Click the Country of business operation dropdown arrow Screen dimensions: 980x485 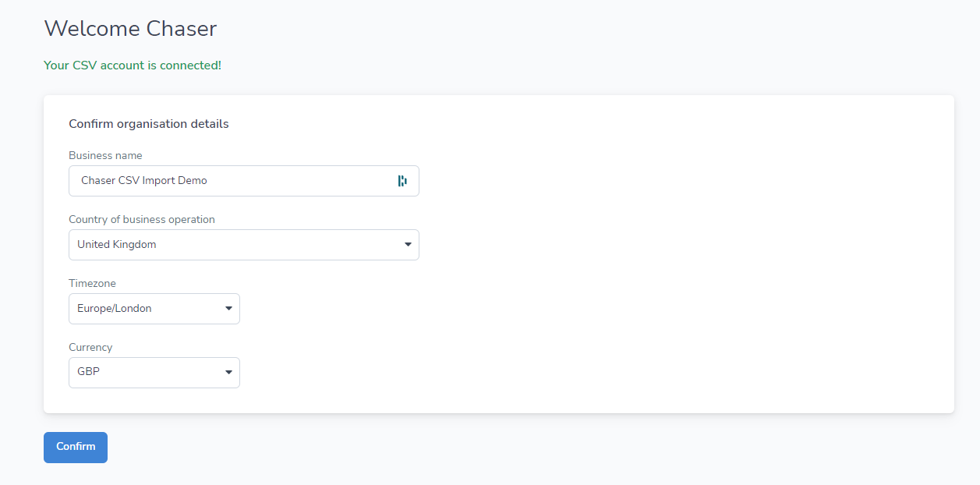pos(407,244)
